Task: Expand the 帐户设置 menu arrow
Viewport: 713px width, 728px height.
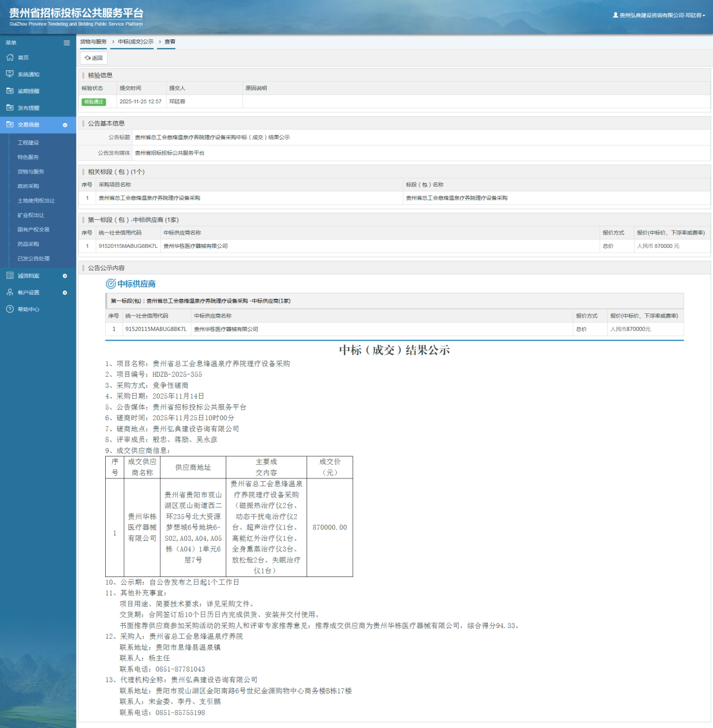Action: pos(65,292)
